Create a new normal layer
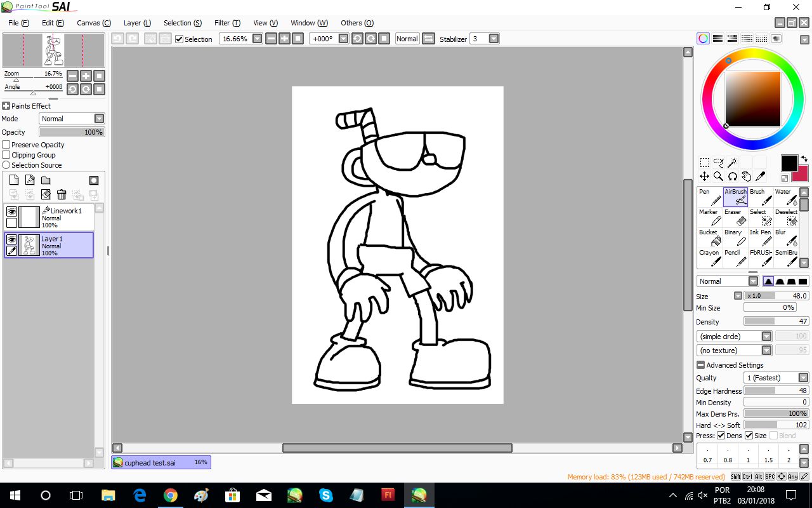 click(14, 180)
